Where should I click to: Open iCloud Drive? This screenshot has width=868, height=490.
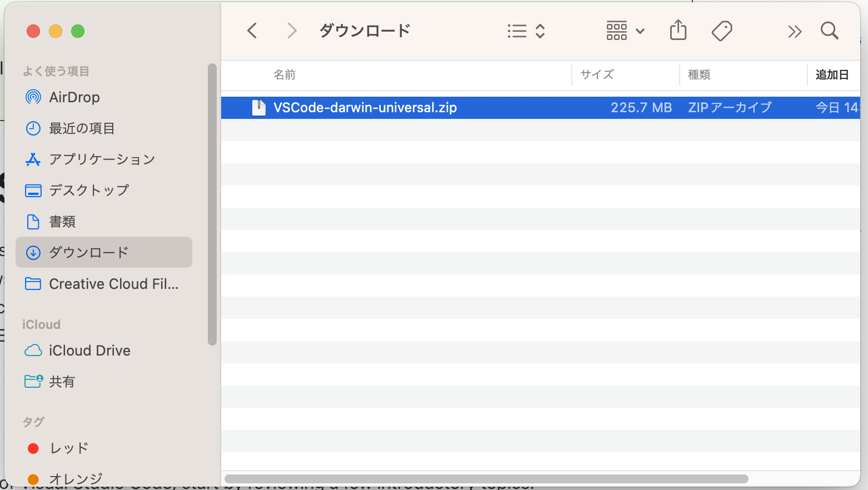point(89,351)
